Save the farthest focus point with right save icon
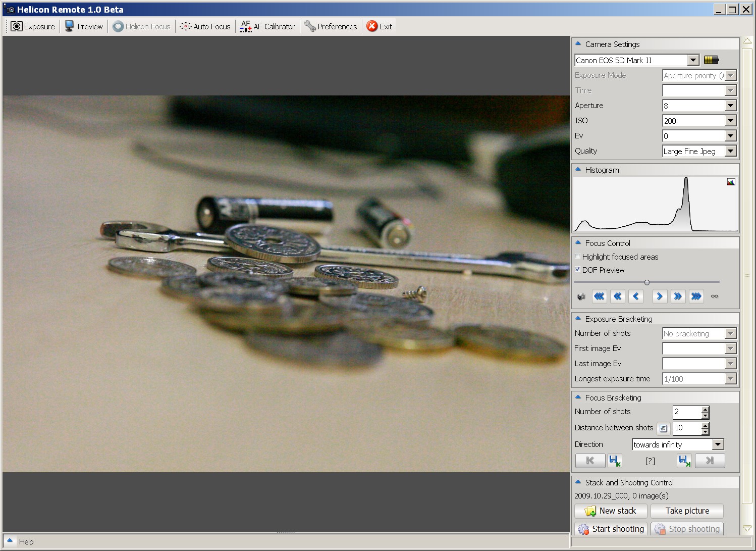Image resolution: width=756 pixels, height=551 pixels. click(684, 461)
